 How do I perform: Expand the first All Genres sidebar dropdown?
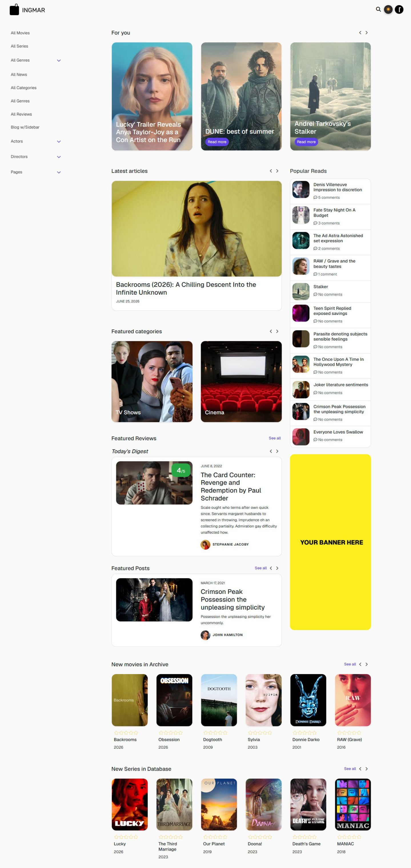tap(59, 61)
